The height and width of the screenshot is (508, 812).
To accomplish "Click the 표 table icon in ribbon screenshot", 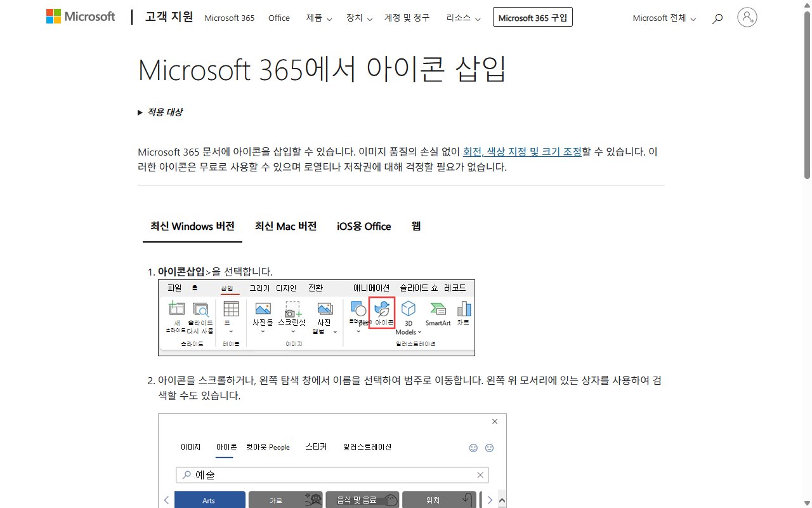I will [x=231, y=309].
